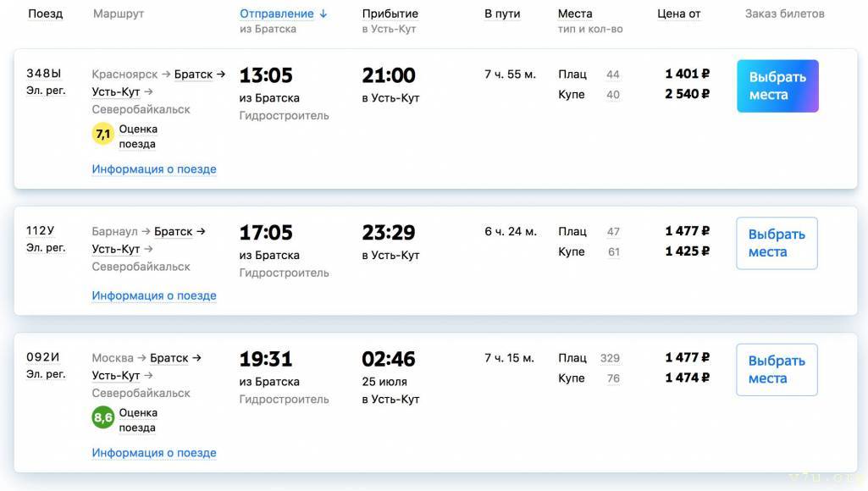868x491 pixels.
Task: Open Информация о поезде for train 092И
Action: pyautogui.click(x=154, y=453)
